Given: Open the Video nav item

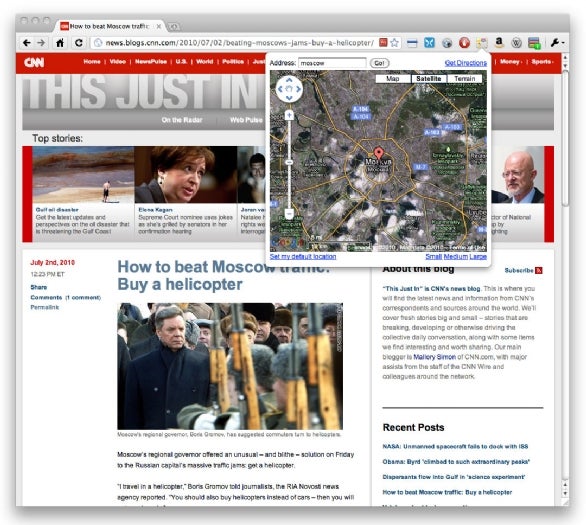Looking at the screenshot, I should [x=118, y=62].
